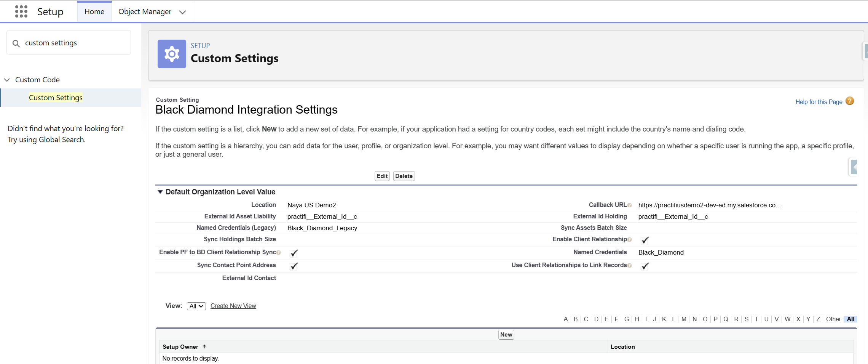
Task: Collapse the Custom Code tree section
Action: tap(7, 80)
